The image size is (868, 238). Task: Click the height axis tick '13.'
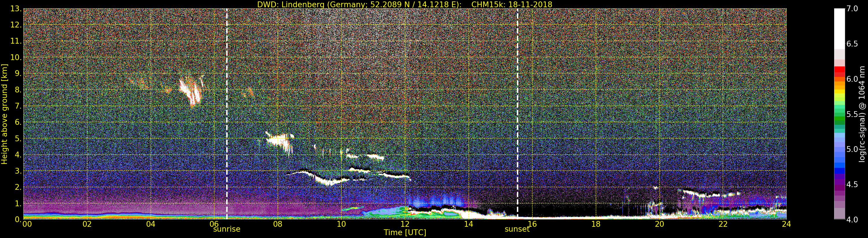pos(16,9)
